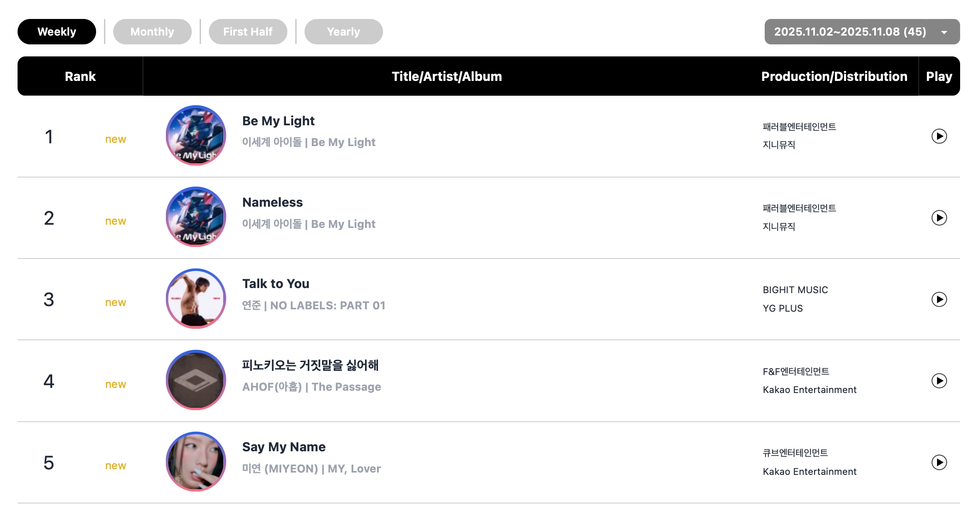Open NO LABELS: PART 01 album cover

coord(196,299)
